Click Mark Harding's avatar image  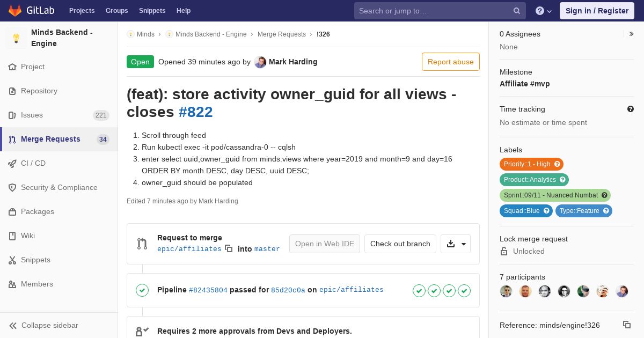(260, 62)
